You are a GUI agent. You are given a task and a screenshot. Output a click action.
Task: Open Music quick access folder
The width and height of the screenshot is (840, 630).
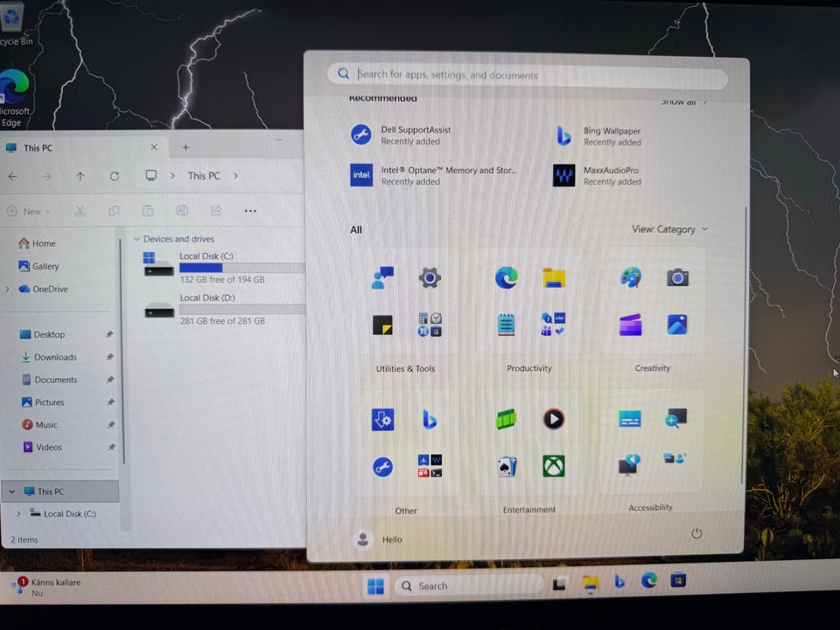(39, 424)
